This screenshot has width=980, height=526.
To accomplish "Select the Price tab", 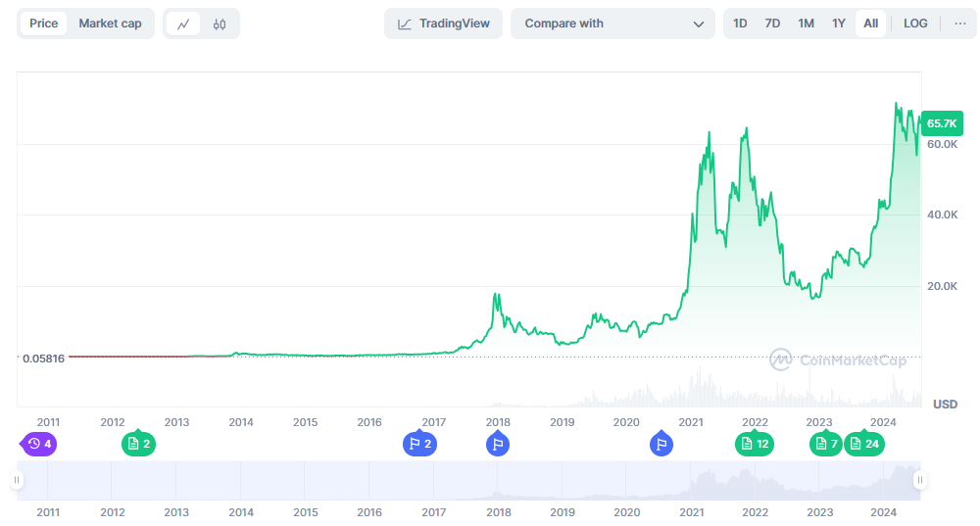I will [44, 24].
